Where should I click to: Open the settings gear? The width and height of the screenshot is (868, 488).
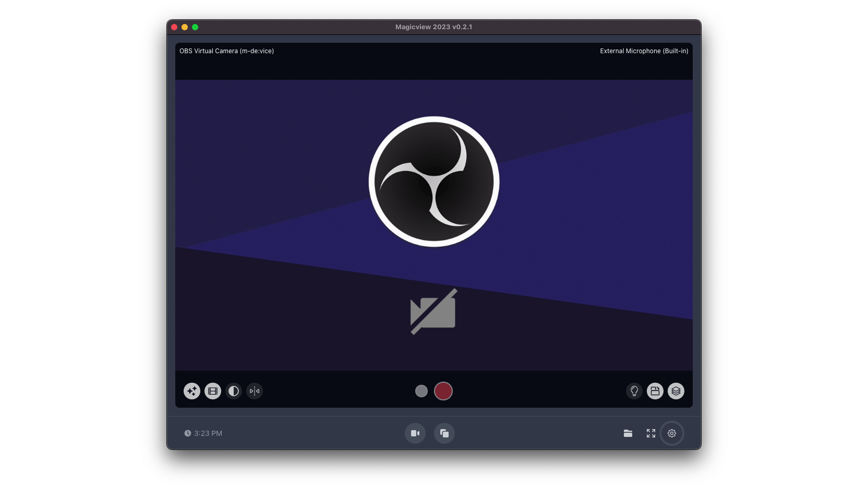(672, 433)
